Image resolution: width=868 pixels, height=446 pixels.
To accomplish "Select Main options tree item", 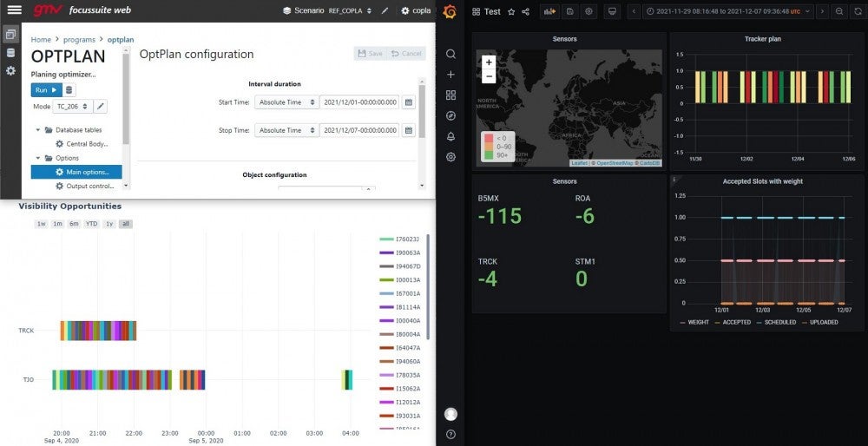I will pos(76,172).
